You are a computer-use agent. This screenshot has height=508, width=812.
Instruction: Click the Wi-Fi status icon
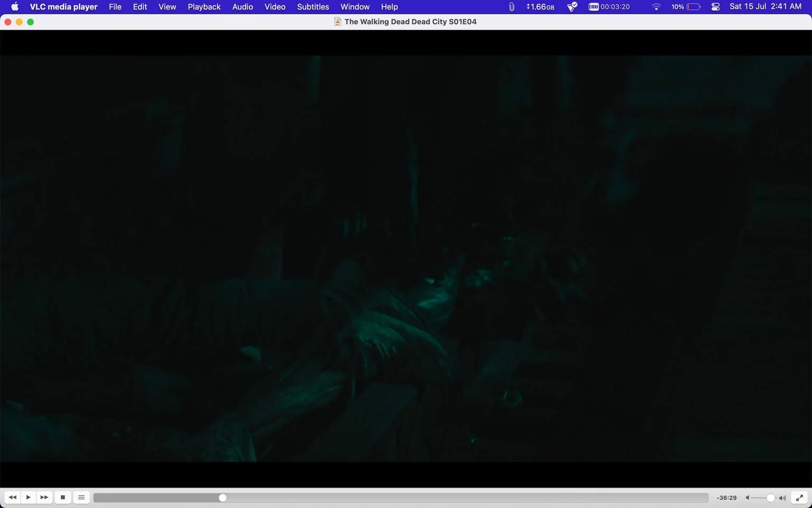656,7
